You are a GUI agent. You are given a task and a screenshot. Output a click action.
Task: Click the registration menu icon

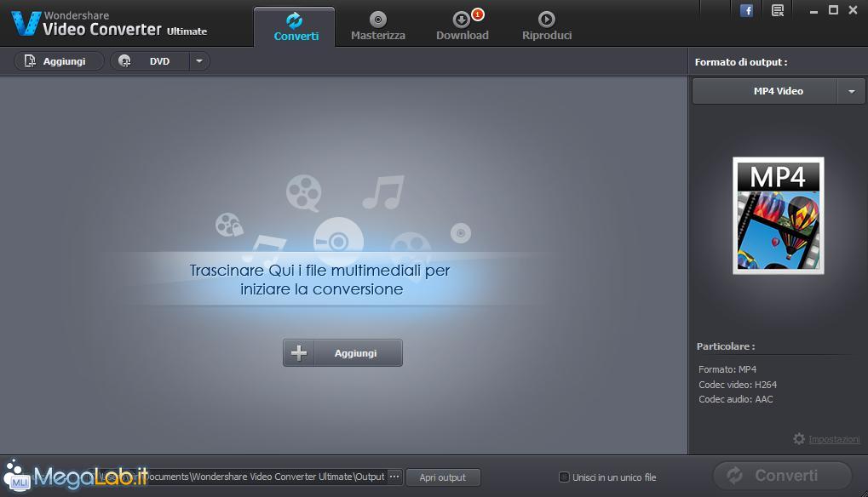point(778,10)
